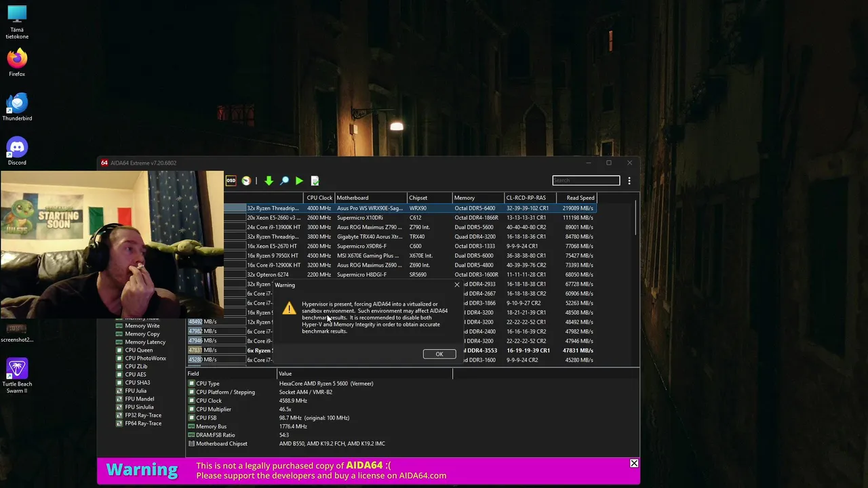
Task: Open the magnifier search icon in toolbar
Action: 284,181
